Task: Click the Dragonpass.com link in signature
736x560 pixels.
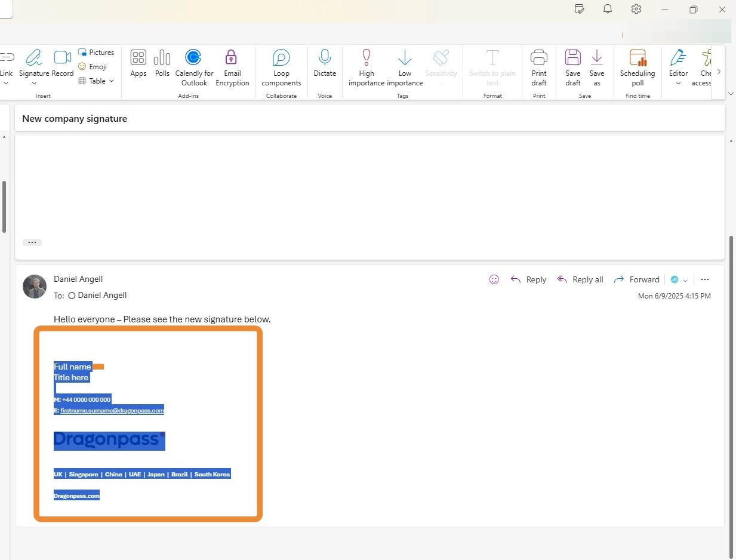Action: pyautogui.click(x=76, y=496)
